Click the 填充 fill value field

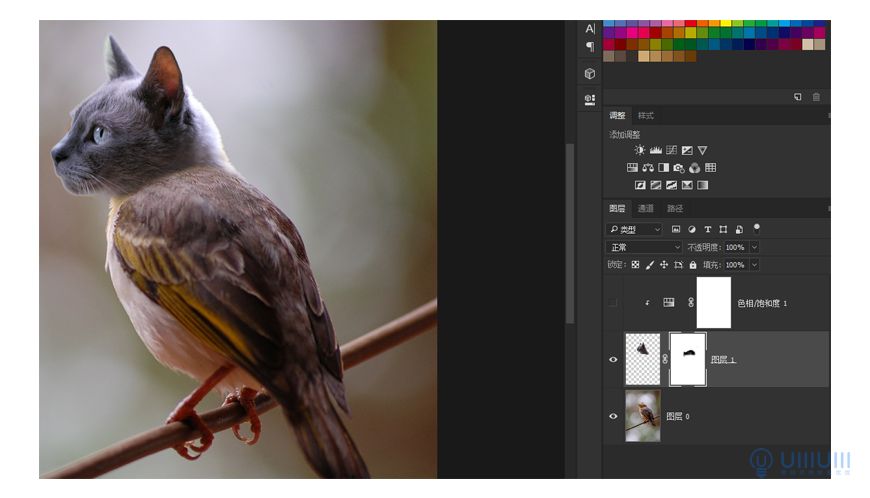coord(735,265)
